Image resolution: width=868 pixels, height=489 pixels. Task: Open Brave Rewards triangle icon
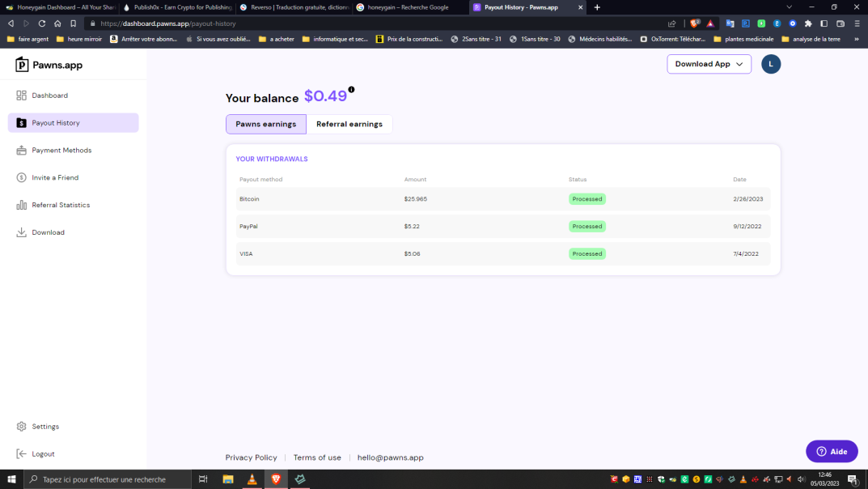click(710, 23)
